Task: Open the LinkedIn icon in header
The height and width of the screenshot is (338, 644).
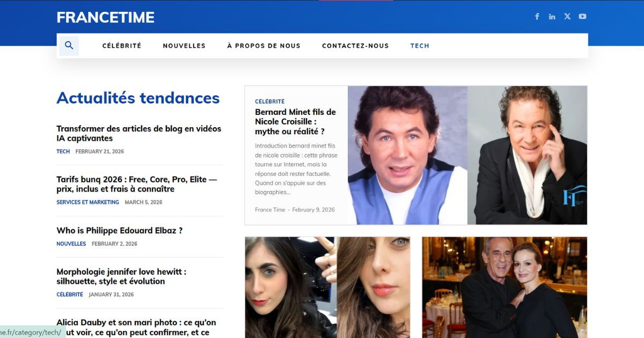Action: click(552, 17)
